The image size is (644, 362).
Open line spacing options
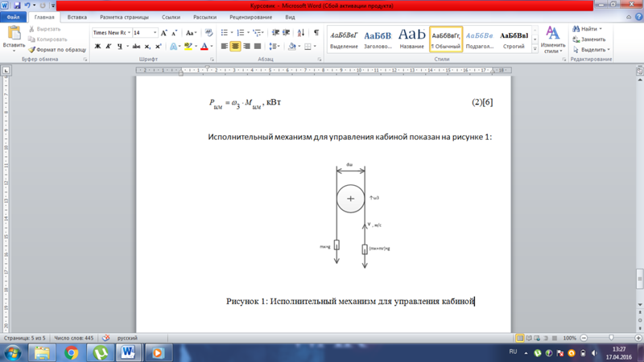(x=274, y=47)
